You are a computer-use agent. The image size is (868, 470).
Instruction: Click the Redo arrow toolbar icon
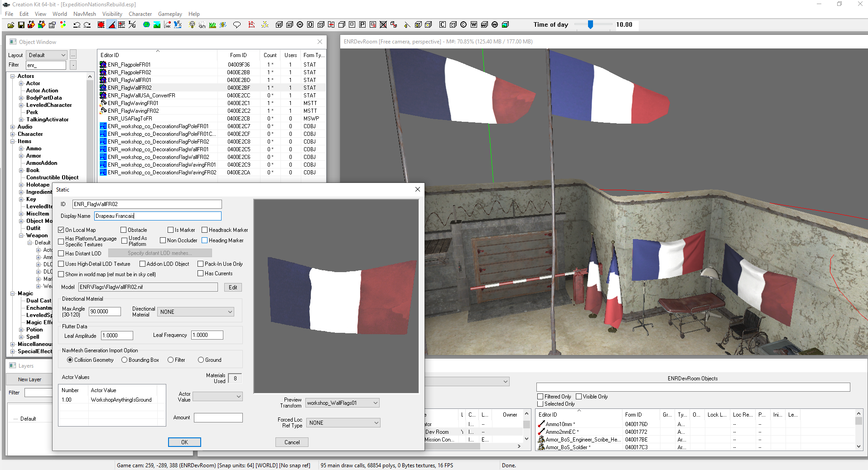87,25
